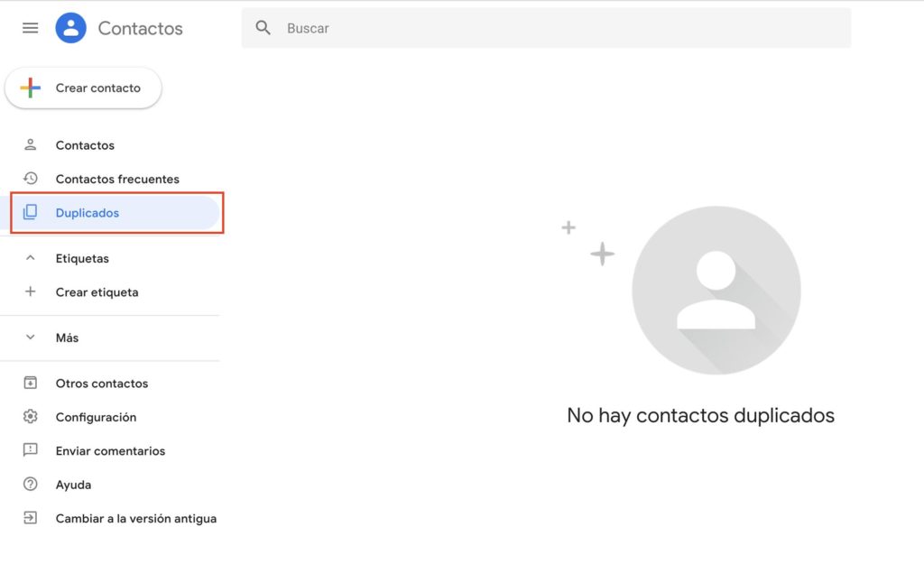Click the feedback speech bubble icon
The width and height of the screenshot is (924, 564).
click(x=31, y=450)
